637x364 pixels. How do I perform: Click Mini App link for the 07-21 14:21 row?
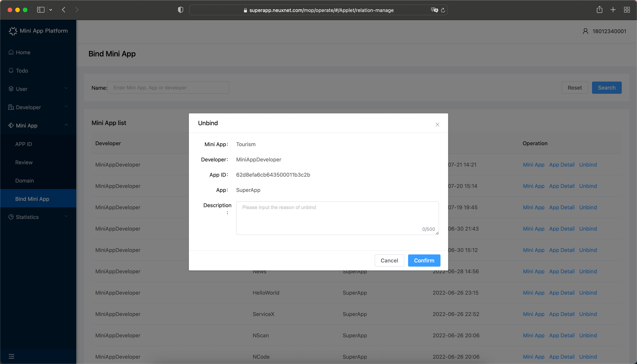pos(534,165)
